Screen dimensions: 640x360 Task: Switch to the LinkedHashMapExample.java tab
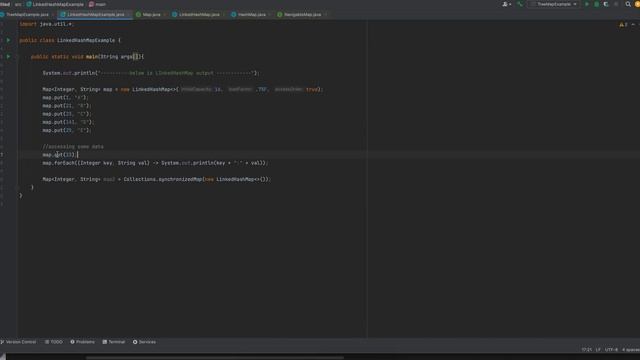click(x=95, y=14)
